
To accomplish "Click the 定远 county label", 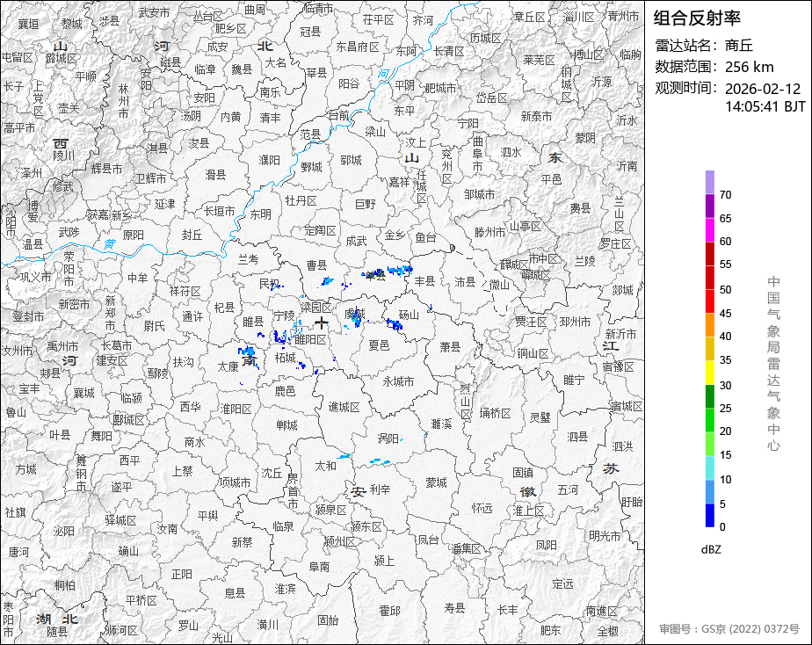I will coord(563,583).
